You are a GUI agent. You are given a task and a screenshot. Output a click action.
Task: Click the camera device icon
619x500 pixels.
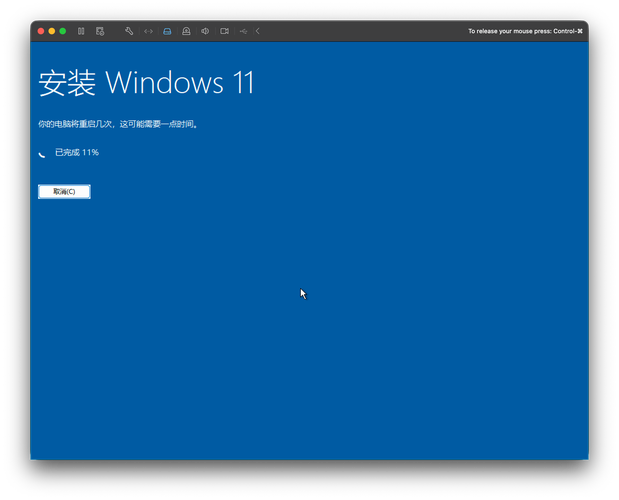[x=224, y=31]
